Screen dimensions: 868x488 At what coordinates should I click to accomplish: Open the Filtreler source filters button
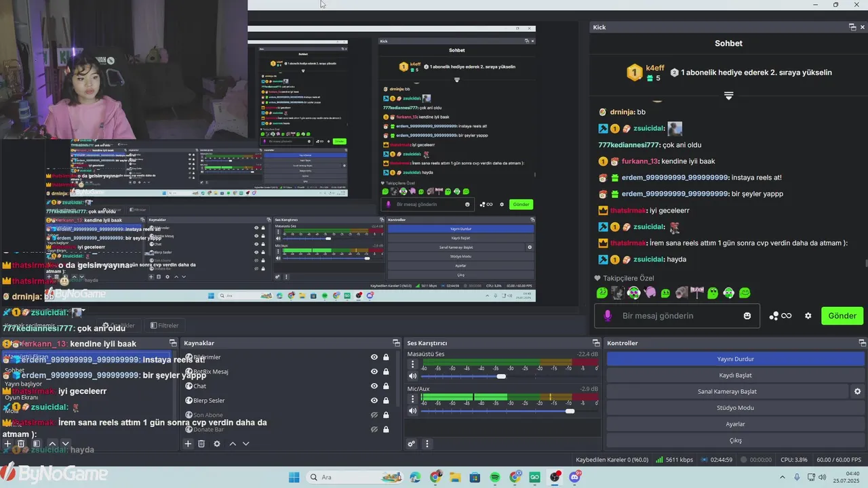(x=164, y=325)
